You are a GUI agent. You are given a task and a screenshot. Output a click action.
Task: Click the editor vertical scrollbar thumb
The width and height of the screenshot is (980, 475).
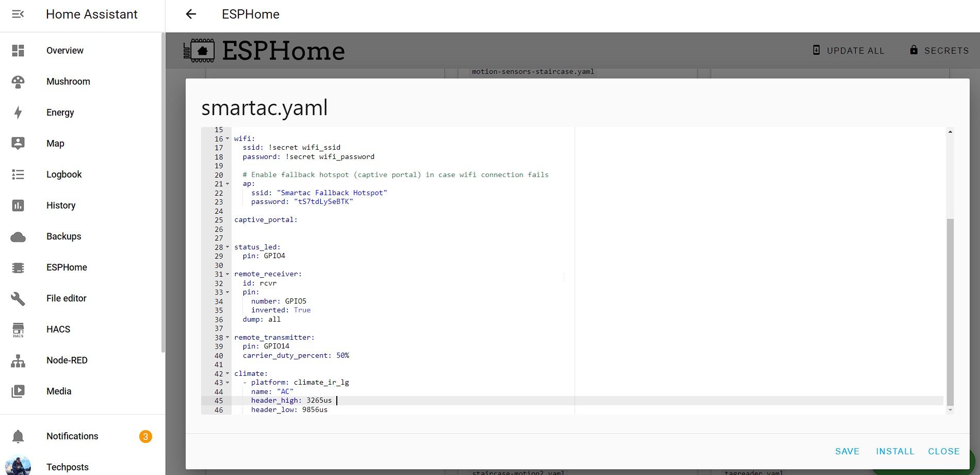[950, 312]
